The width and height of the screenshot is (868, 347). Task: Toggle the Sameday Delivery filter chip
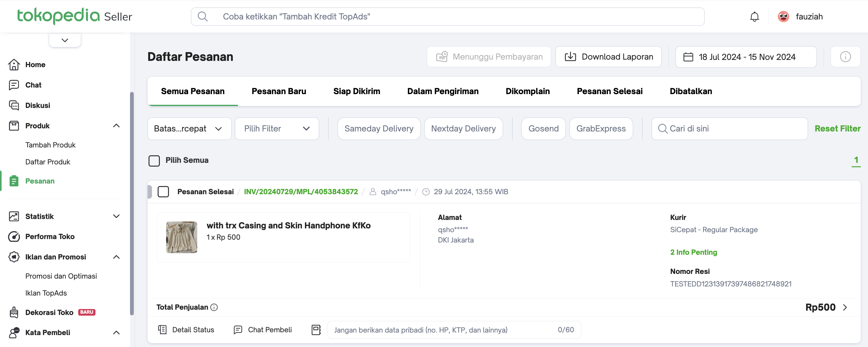379,129
